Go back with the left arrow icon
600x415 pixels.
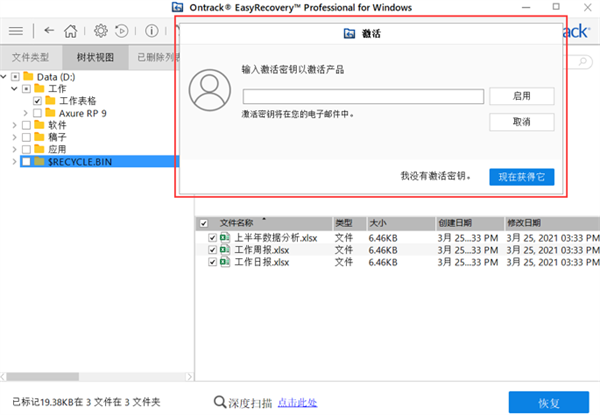[x=49, y=30]
